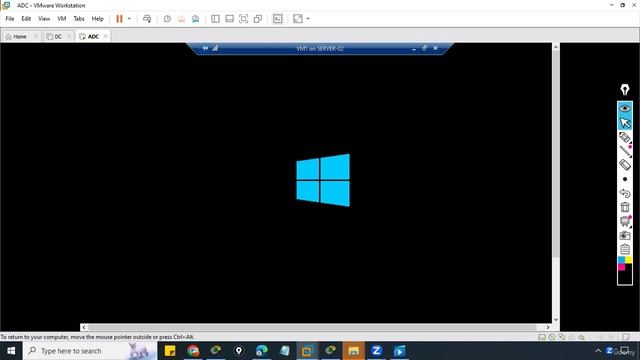Expand the stretch mode dropdown arrow
The width and height of the screenshot is (640, 360).
click(308, 19)
